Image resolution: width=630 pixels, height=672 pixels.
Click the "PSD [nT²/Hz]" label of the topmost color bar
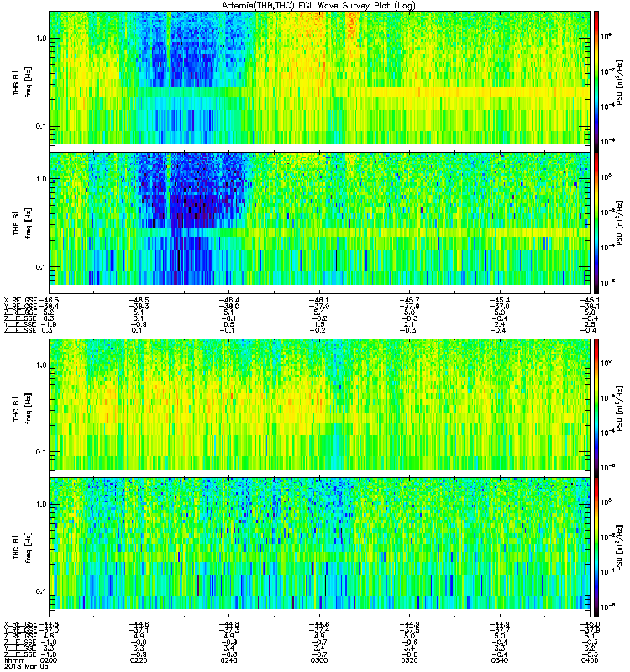click(x=619, y=82)
